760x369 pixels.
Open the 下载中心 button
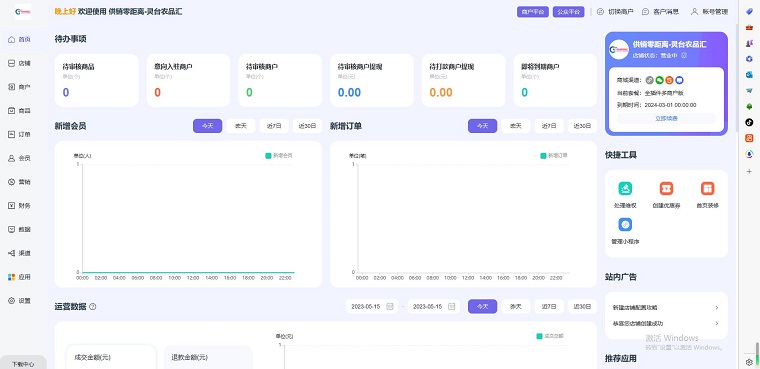(x=23, y=364)
